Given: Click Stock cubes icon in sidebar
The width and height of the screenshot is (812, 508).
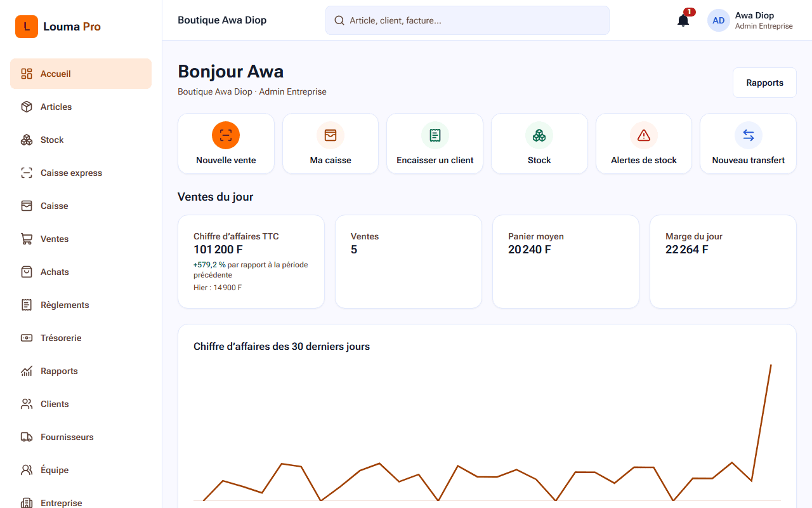Looking at the screenshot, I should tap(27, 140).
